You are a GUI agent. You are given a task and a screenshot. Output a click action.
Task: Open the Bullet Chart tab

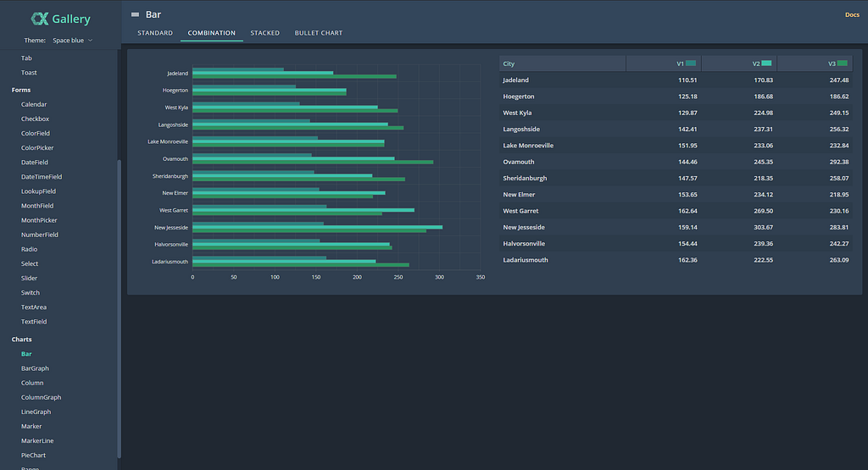[x=319, y=33]
